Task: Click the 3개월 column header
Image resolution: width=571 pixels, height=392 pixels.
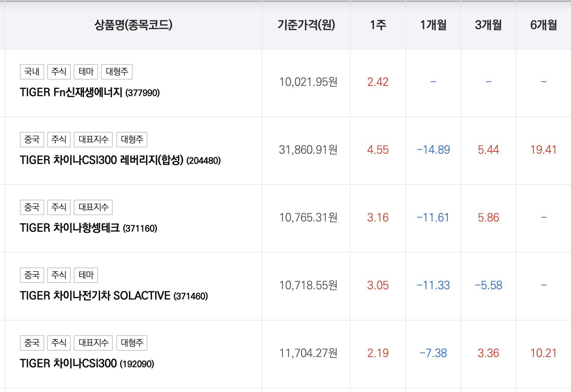Action: tap(488, 25)
